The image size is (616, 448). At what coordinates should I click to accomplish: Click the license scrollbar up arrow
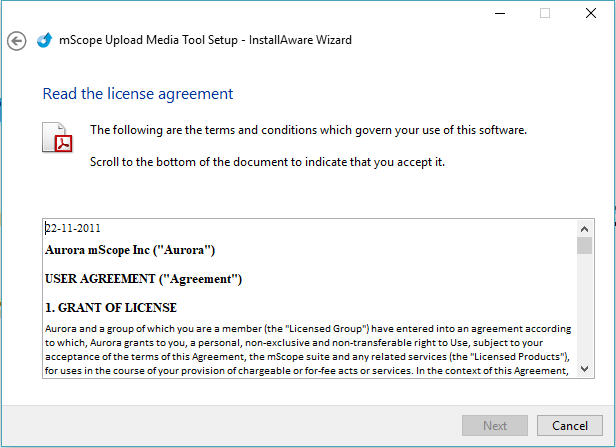pos(584,227)
